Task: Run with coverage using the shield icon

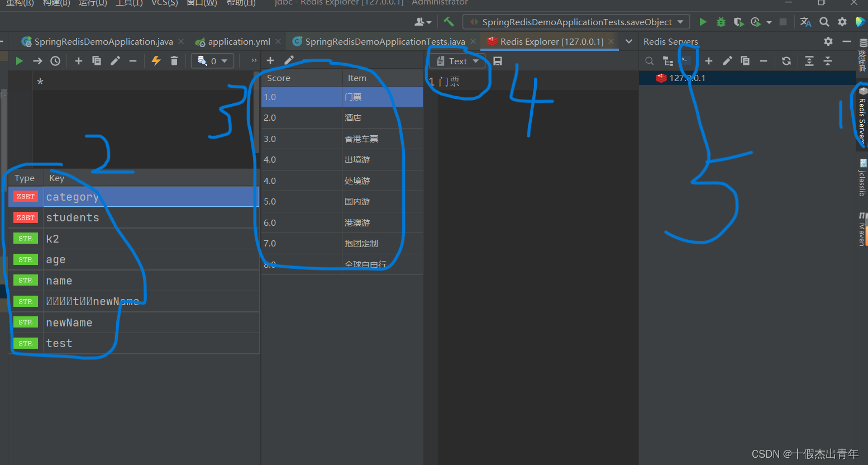Action: [738, 22]
